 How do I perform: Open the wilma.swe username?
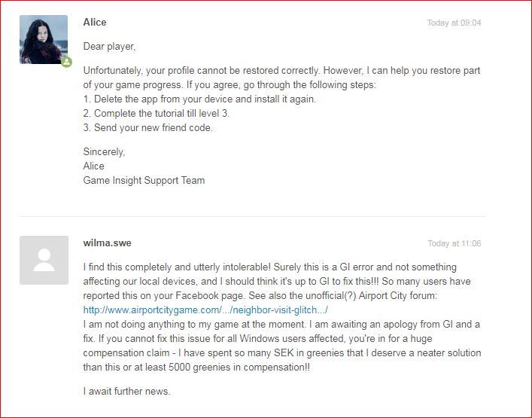tap(107, 243)
